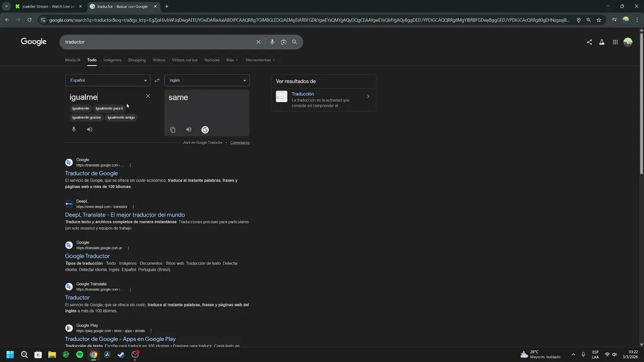This screenshot has width=644, height=362.
Task: Choose the 'igualmente gracias' suggestion
Action: click(87, 117)
